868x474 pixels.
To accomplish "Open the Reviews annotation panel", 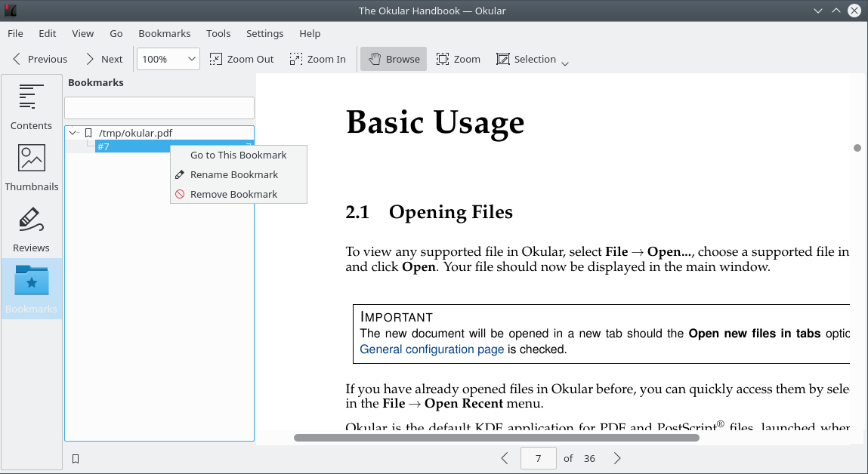I will pos(31,228).
